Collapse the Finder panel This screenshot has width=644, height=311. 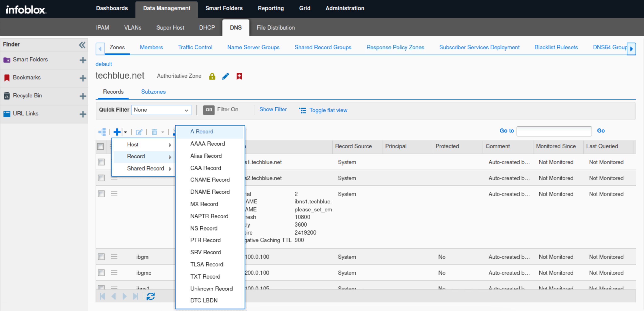click(x=82, y=45)
